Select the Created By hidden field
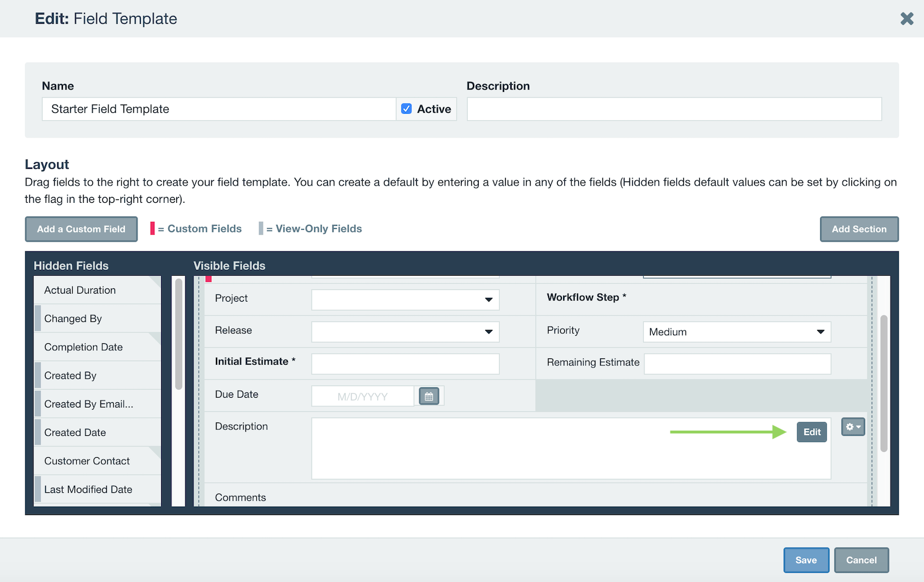This screenshot has height=582, width=924. tap(98, 376)
